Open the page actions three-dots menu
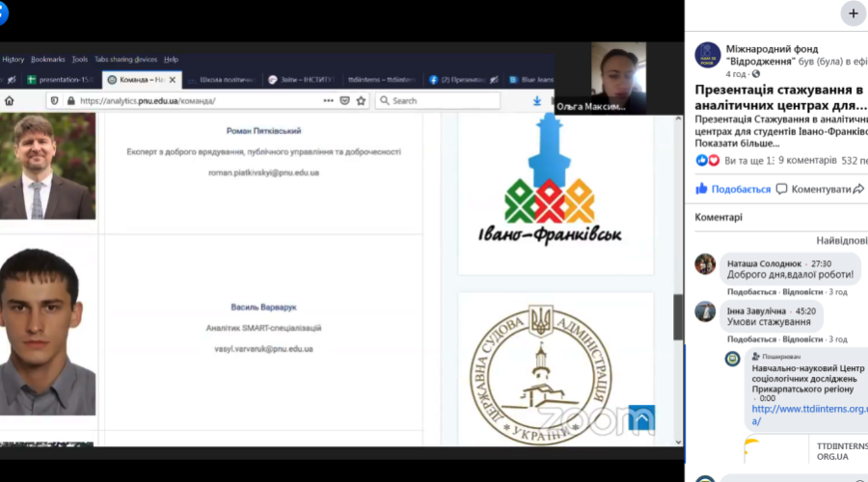 327,100
